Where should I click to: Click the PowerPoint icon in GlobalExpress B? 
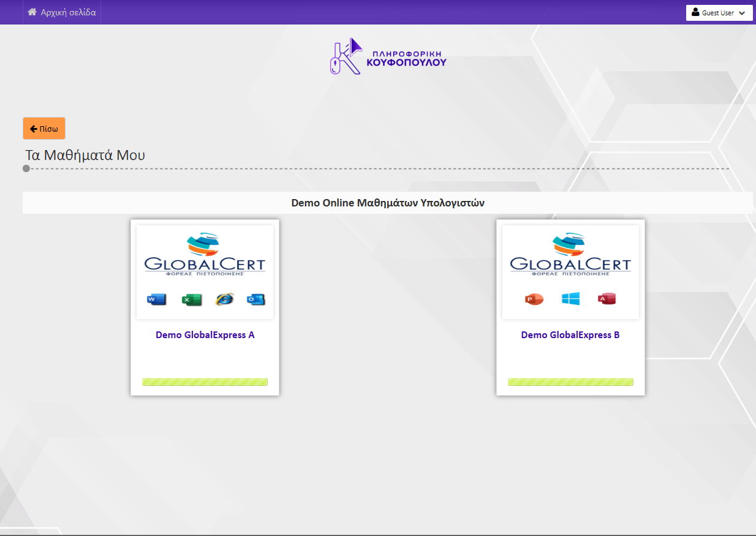[534, 299]
